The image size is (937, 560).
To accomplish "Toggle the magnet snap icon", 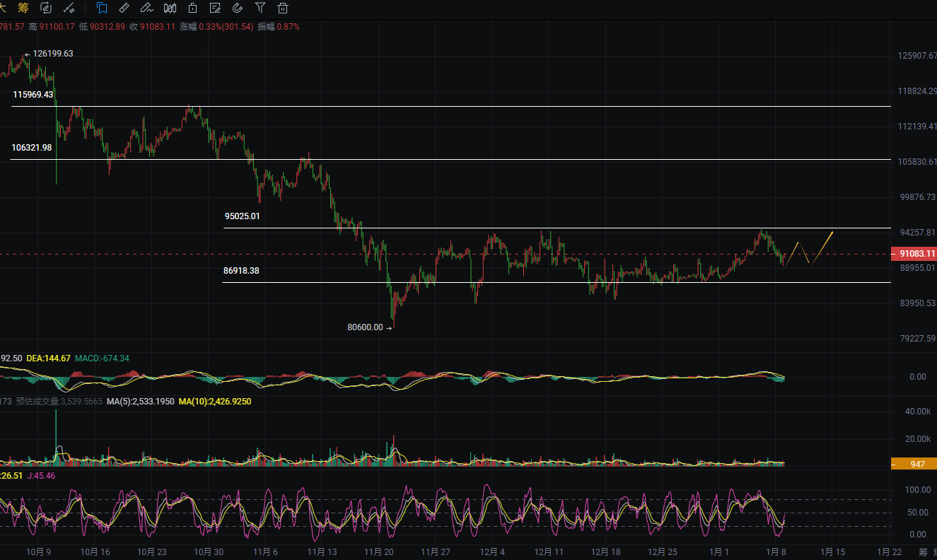I will click(238, 8).
